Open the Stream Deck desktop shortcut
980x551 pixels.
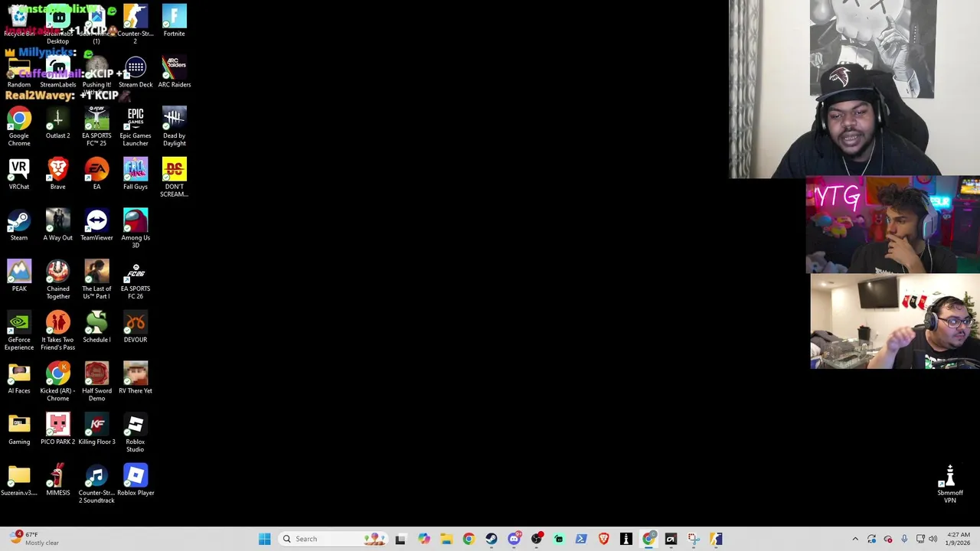click(x=136, y=73)
